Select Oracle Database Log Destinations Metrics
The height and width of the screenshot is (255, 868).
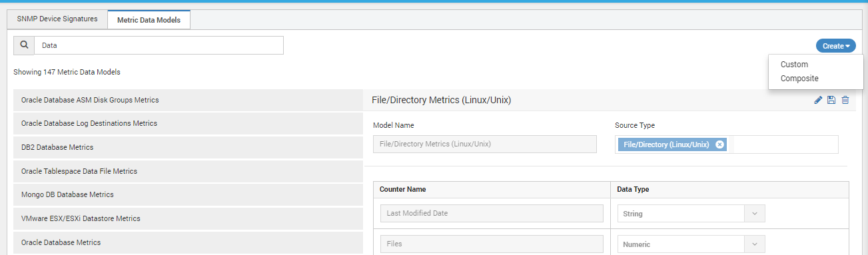coord(188,123)
